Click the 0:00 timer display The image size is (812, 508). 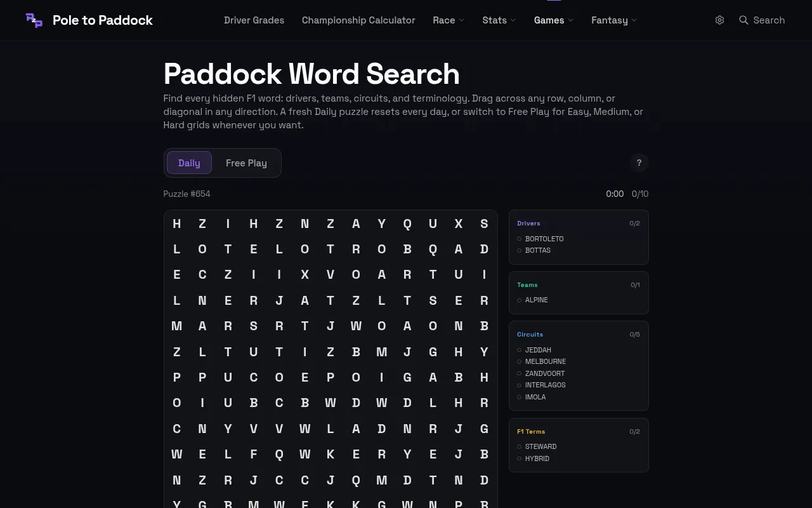click(x=615, y=194)
